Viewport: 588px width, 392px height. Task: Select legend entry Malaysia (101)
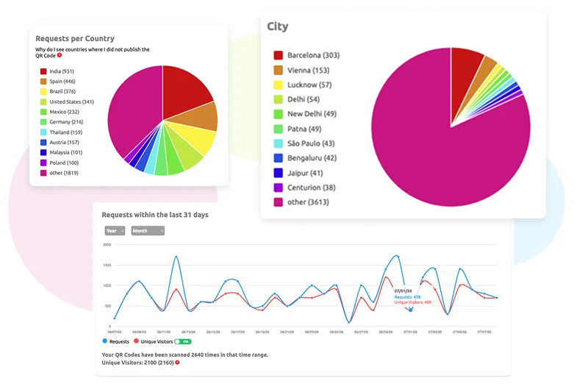tap(62, 152)
